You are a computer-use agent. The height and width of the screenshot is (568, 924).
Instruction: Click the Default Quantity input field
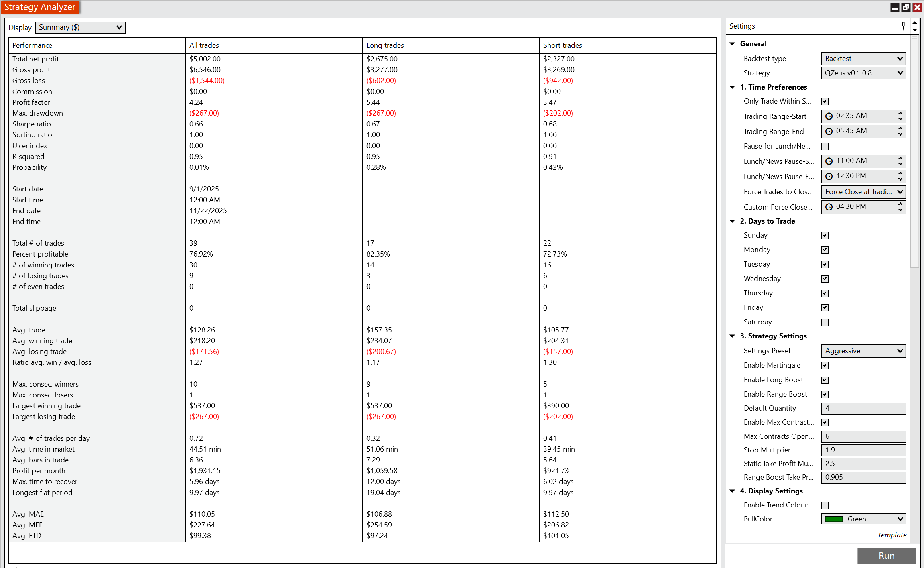point(863,408)
